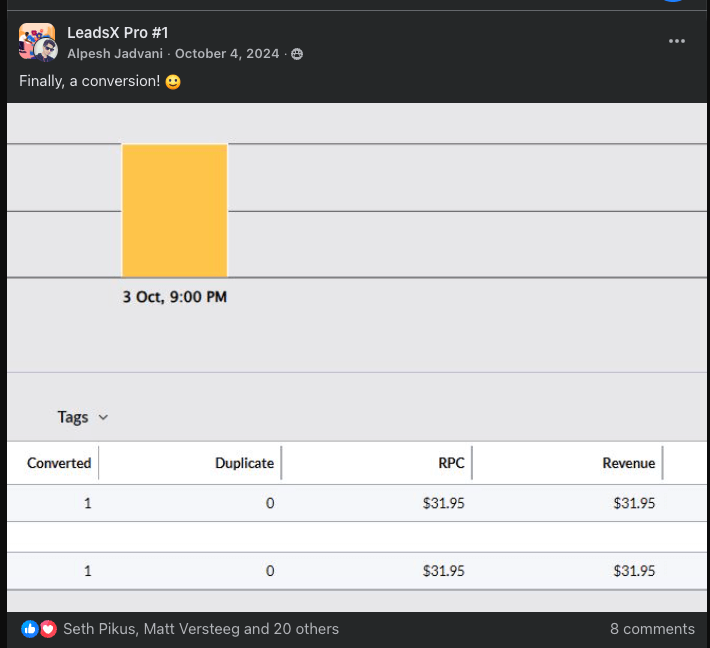The width and height of the screenshot is (710, 648).
Task: Open the 8 comments on the post
Action: coord(652,629)
